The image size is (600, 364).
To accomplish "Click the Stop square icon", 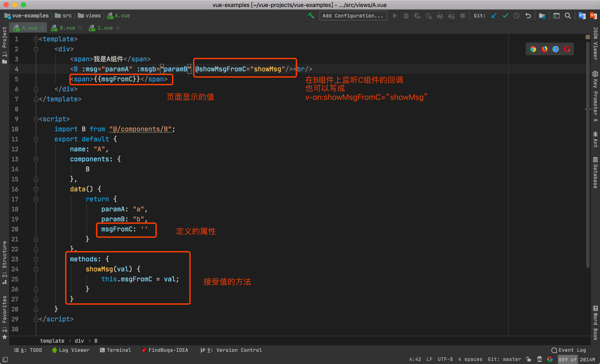I will (462, 16).
